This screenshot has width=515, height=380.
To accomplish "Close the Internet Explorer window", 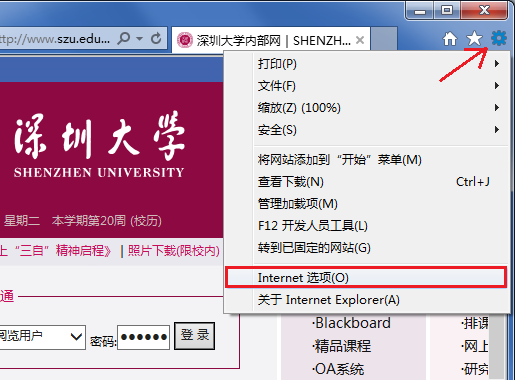I will (x=484, y=11).
